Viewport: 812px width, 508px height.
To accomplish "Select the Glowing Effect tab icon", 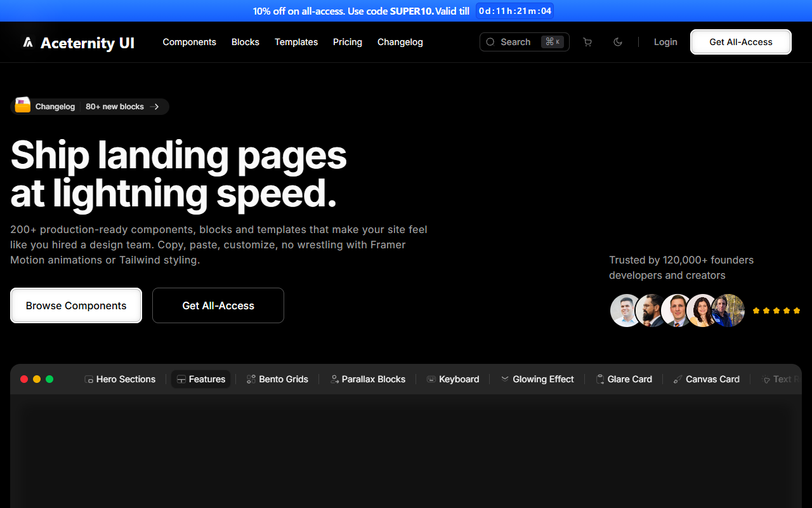I will 505,379.
